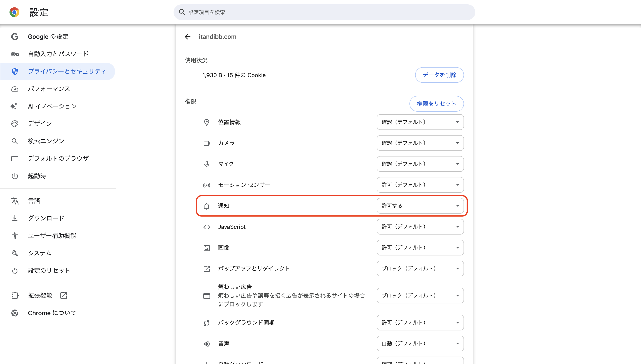The image size is (641, 364).
Task: Open the 音声 permission dropdown
Action: coord(420,344)
